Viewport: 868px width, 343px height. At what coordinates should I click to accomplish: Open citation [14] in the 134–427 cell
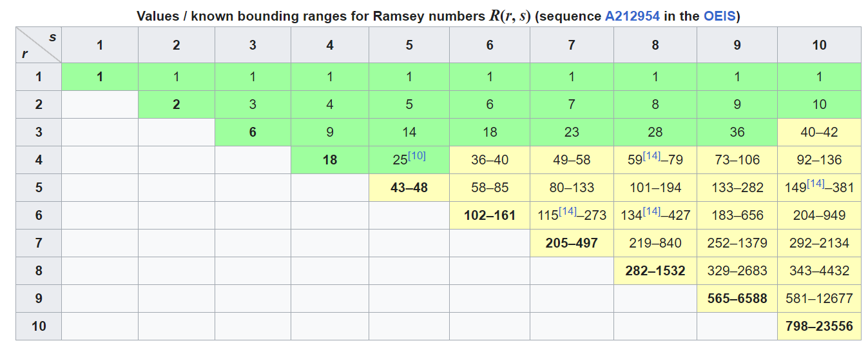click(x=652, y=211)
